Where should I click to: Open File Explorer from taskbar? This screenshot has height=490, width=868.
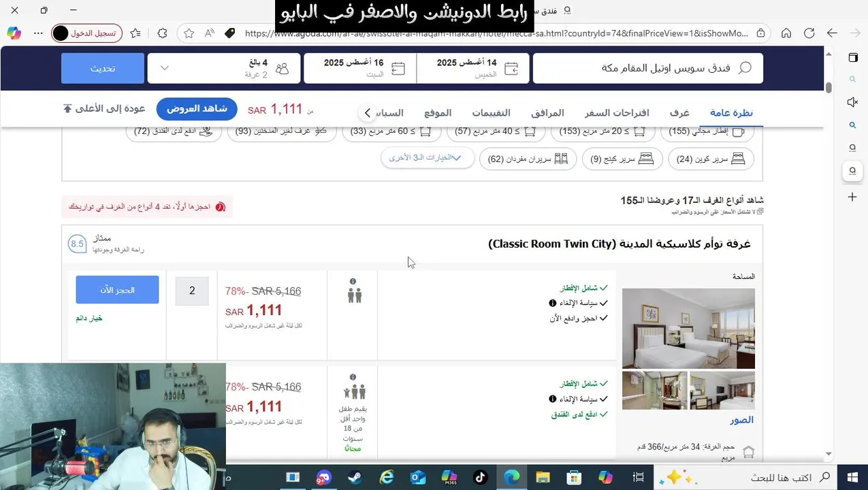543,477
